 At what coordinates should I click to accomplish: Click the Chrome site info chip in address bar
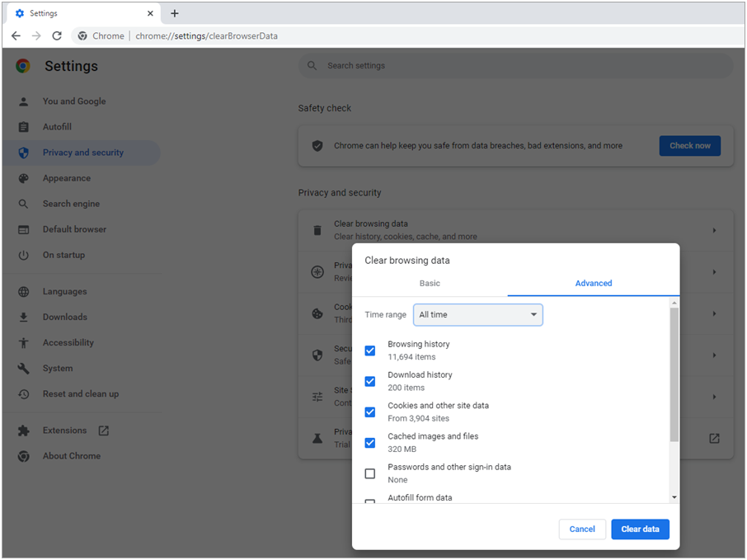(x=101, y=36)
